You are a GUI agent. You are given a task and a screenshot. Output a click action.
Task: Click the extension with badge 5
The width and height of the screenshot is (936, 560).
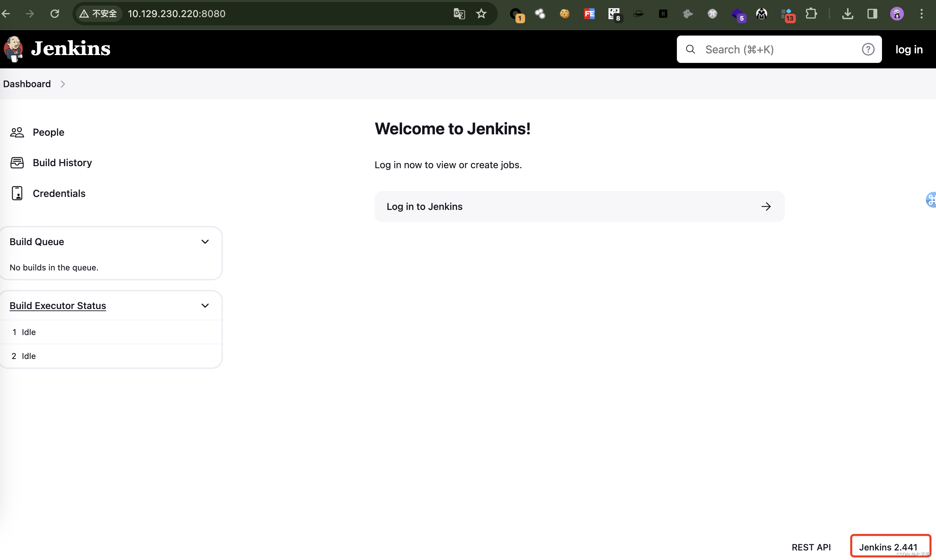click(738, 15)
